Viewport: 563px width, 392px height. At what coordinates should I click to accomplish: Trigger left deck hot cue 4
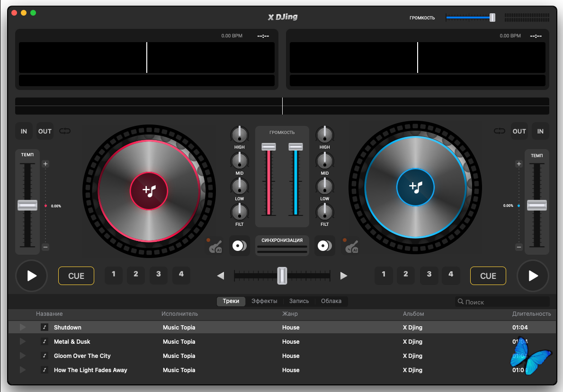181,275
